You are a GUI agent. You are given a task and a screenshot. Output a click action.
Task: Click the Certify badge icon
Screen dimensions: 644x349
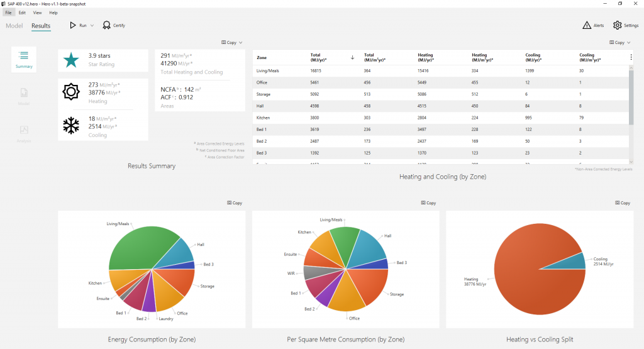coord(107,25)
